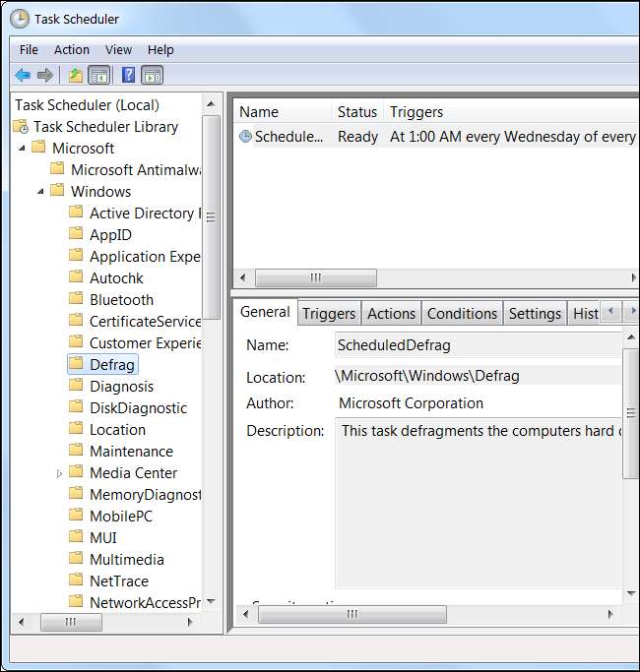
Task: Select the ScheduledDefrag task clock icon
Action: (x=245, y=137)
